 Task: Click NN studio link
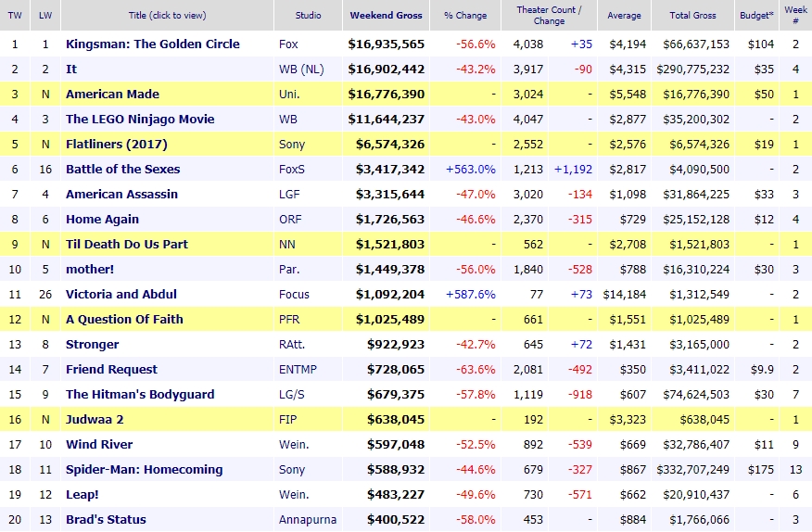click(287, 245)
